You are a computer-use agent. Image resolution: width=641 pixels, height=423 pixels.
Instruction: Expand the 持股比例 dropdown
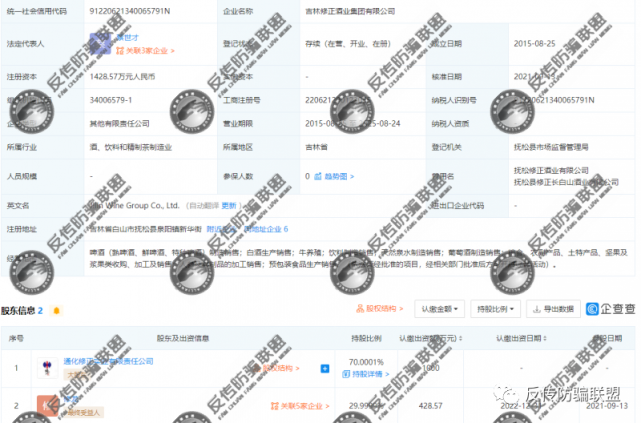click(x=495, y=309)
